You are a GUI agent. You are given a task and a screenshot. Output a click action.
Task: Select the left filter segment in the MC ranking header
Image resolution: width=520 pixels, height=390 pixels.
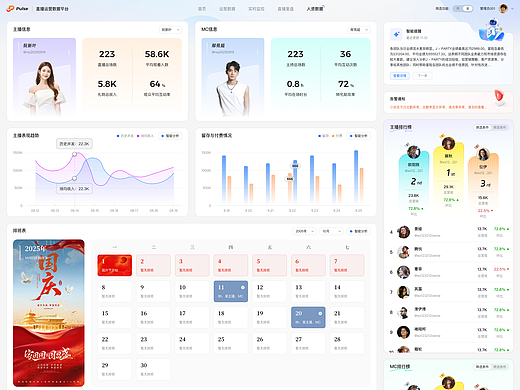point(482,367)
